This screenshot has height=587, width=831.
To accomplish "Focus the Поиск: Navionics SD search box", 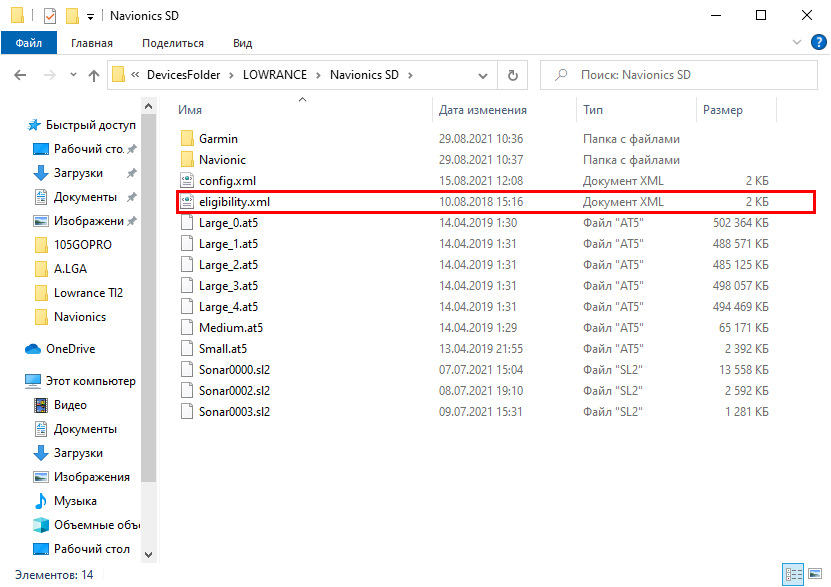I will [678, 75].
